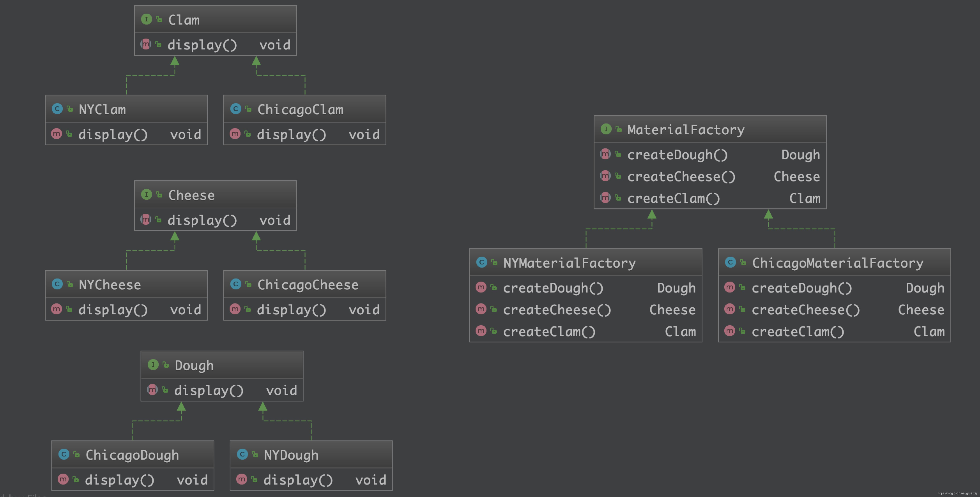Select the ChicagoDough class title
This screenshot has height=497, width=980.
click(132, 455)
